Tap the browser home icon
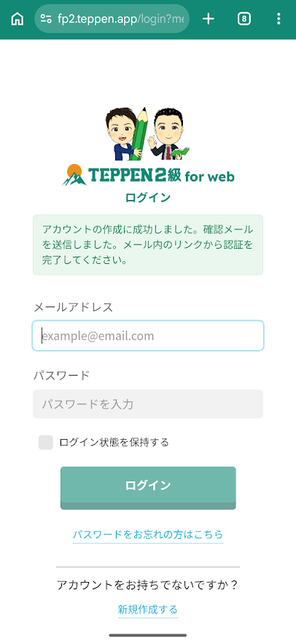 point(17,19)
